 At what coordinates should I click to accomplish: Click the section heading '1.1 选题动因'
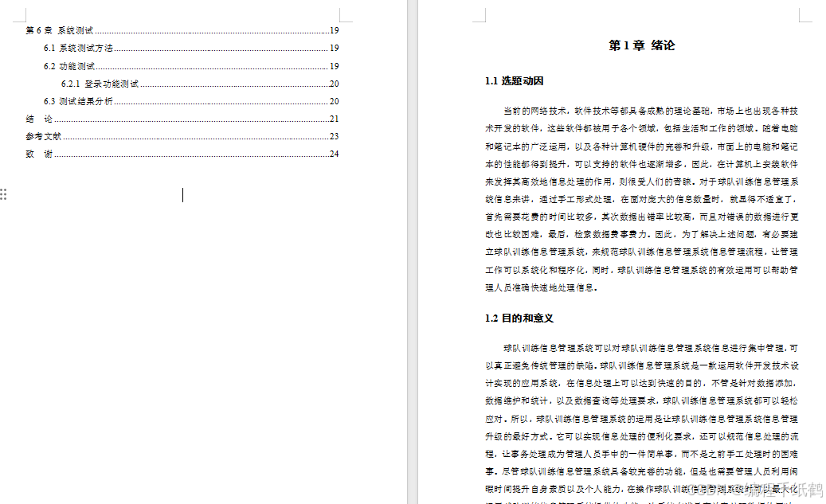click(514, 81)
